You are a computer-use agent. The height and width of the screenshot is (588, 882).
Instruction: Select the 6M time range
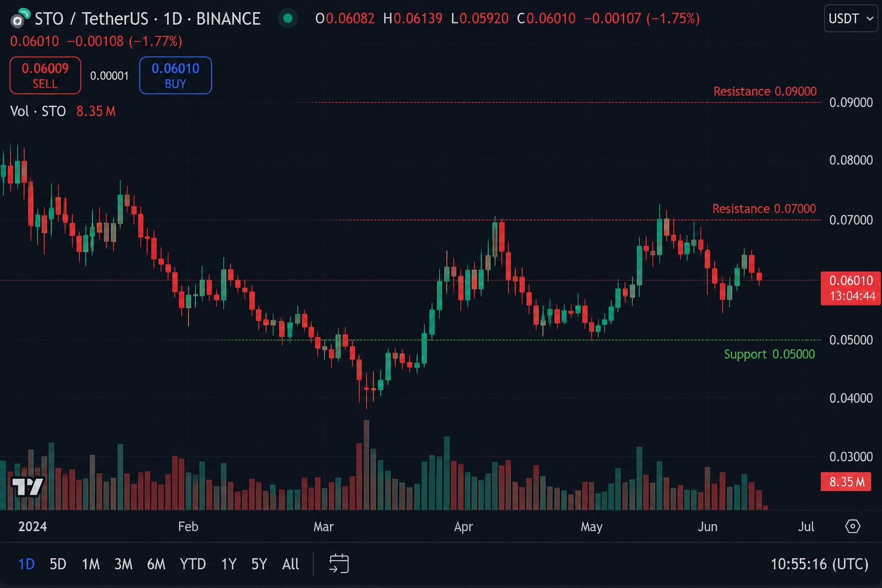[x=156, y=564]
